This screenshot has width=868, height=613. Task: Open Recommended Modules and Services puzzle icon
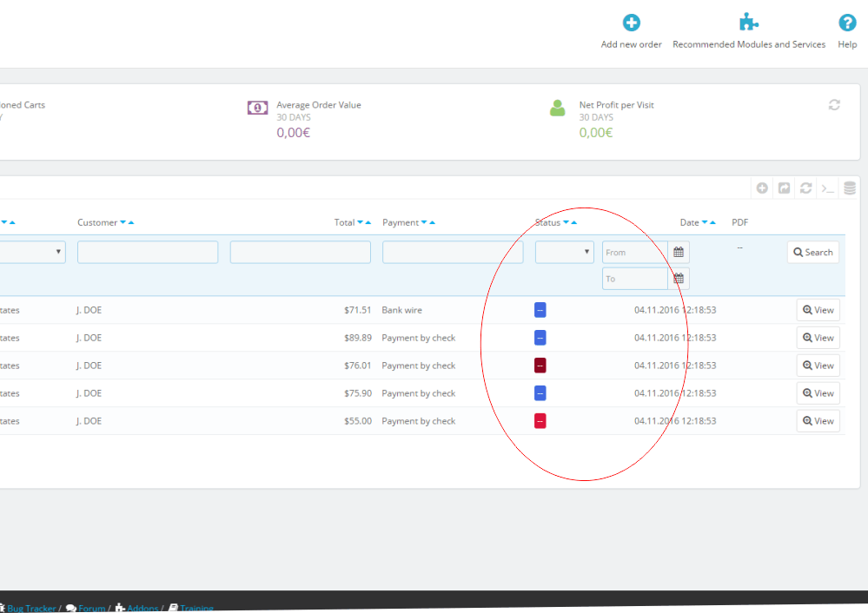click(x=748, y=22)
